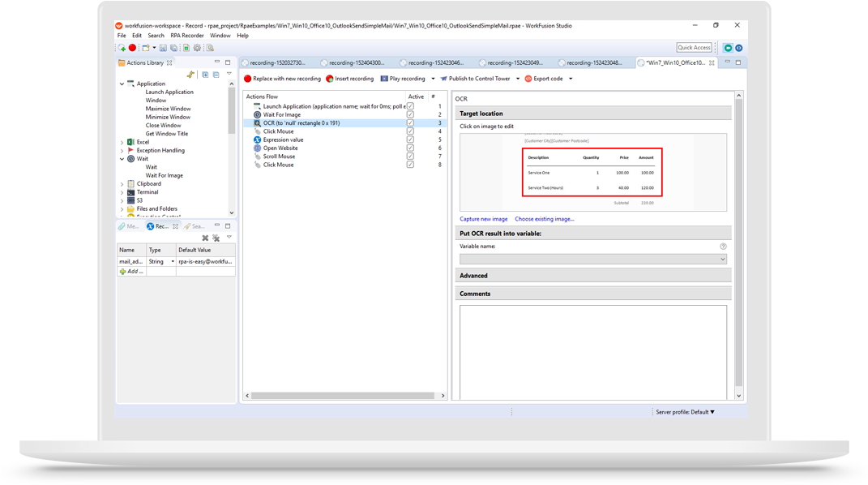Click the green document icon in main toolbar
The height and width of the screenshot is (485, 868).
[186, 48]
